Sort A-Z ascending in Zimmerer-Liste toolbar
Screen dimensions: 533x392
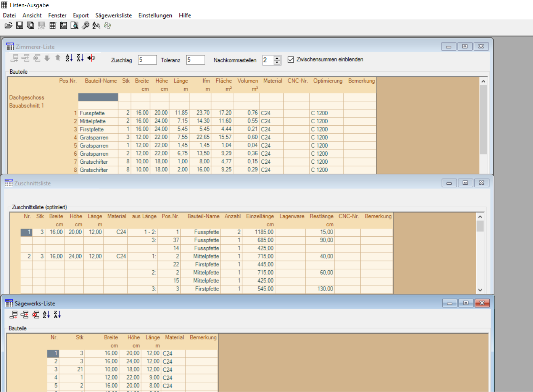[x=69, y=58]
